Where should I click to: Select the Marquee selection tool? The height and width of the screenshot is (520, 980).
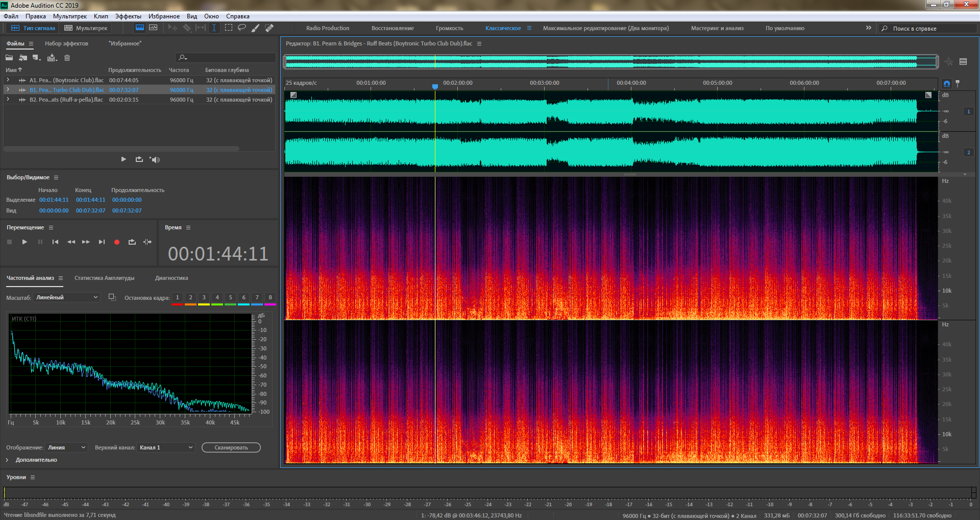pos(229,28)
